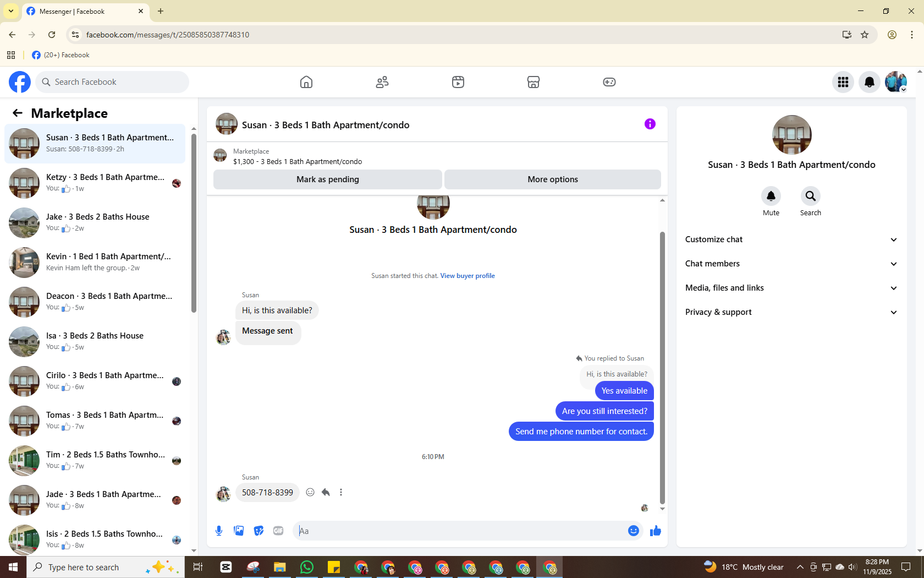Choose a GIF
924x578 pixels.
[x=278, y=531]
